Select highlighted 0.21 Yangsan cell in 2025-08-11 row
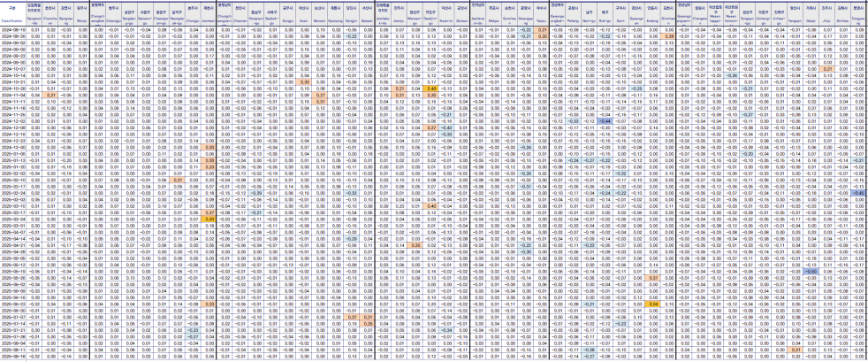The height and width of the screenshot is (362, 868). pyautogui.click(x=795, y=350)
